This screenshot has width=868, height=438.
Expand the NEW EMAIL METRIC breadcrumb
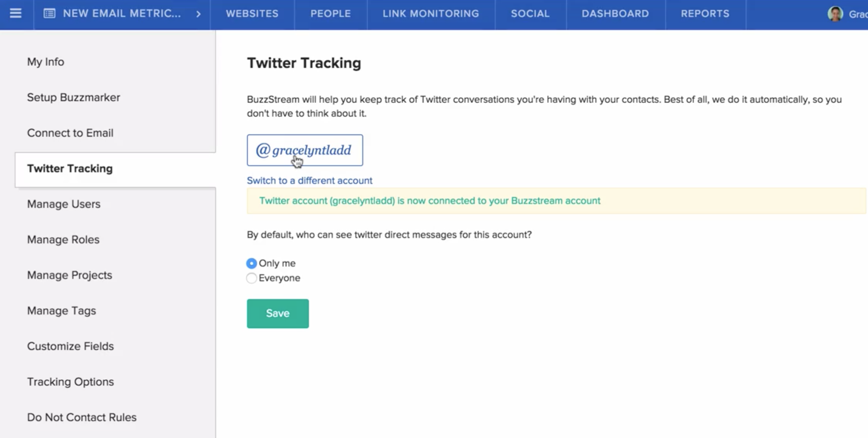[x=199, y=14]
